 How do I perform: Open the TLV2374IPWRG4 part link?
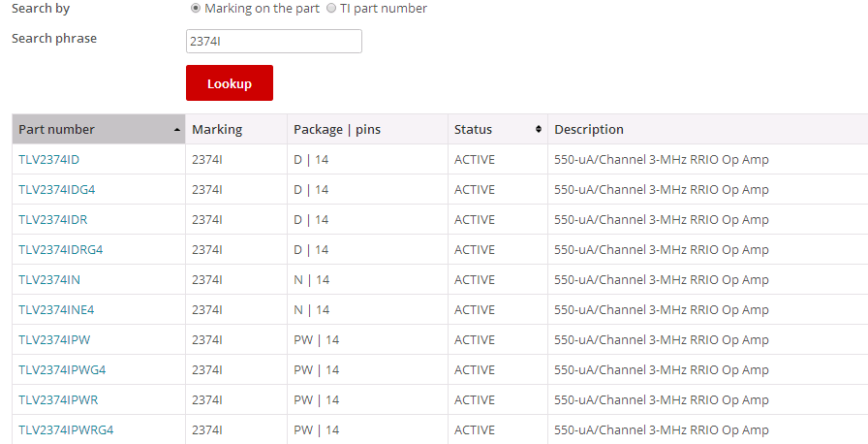[66, 430]
